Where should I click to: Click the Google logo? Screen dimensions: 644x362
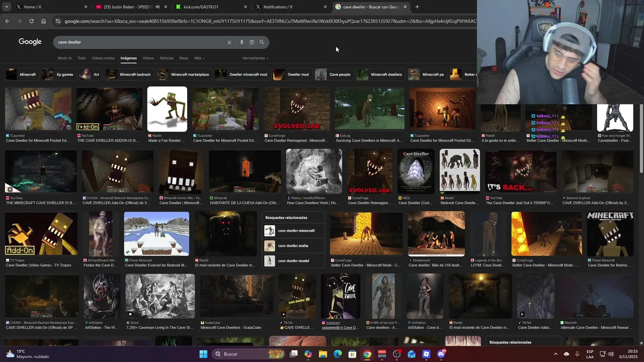pyautogui.click(x=30, y=42)
